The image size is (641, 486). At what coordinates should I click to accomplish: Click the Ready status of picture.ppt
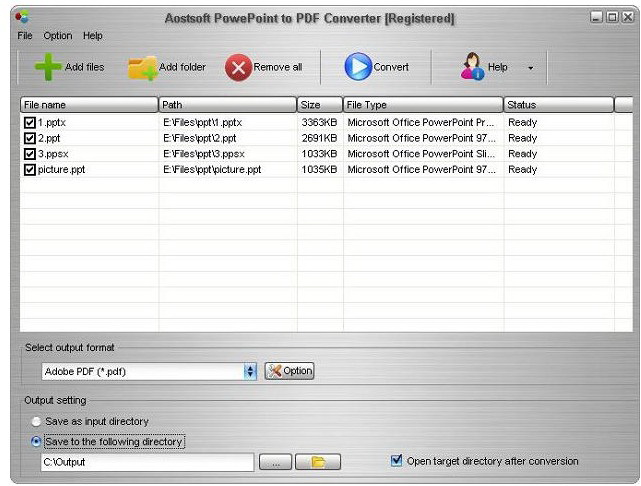(522, 169)
